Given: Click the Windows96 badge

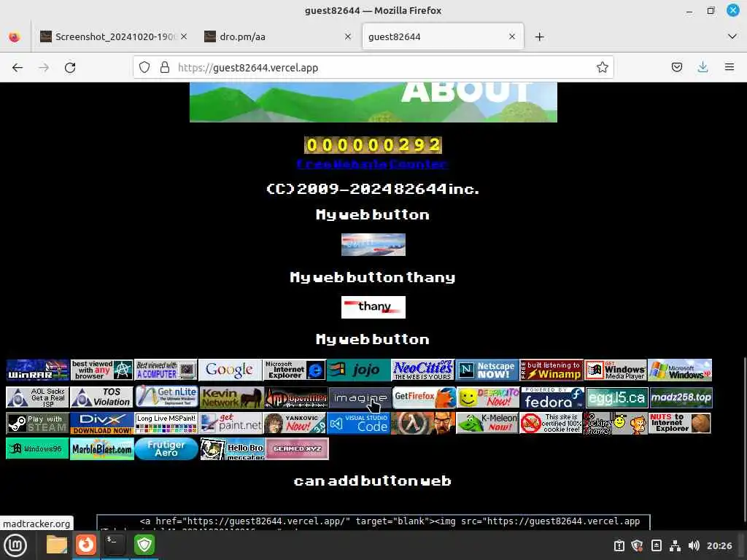Looking at the screenshot, I should 38,448.
